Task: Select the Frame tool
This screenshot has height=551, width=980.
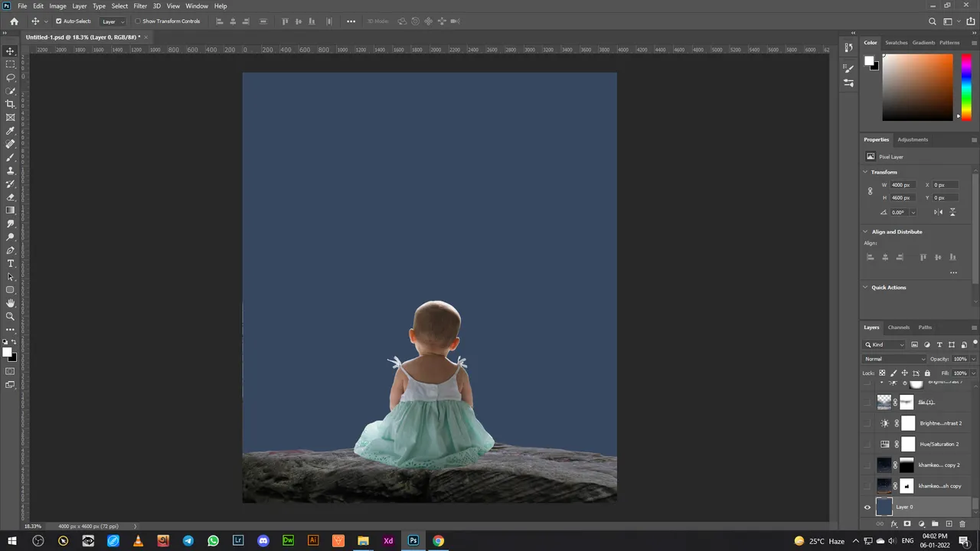Action: 10,117
